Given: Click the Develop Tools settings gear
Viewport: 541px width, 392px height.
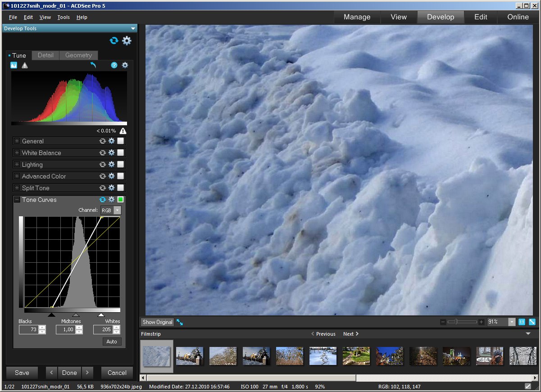Looking at the screenshot, I should [127, 41].
